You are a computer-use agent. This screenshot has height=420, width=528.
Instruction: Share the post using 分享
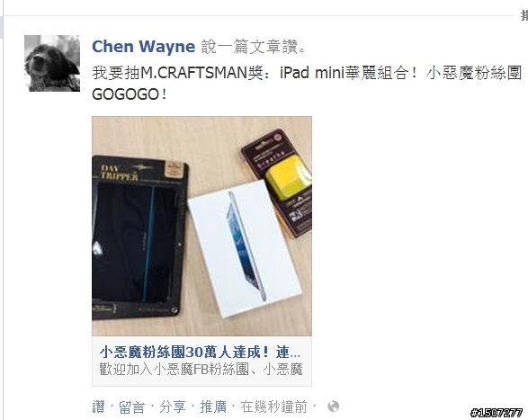tap(173, 407)
